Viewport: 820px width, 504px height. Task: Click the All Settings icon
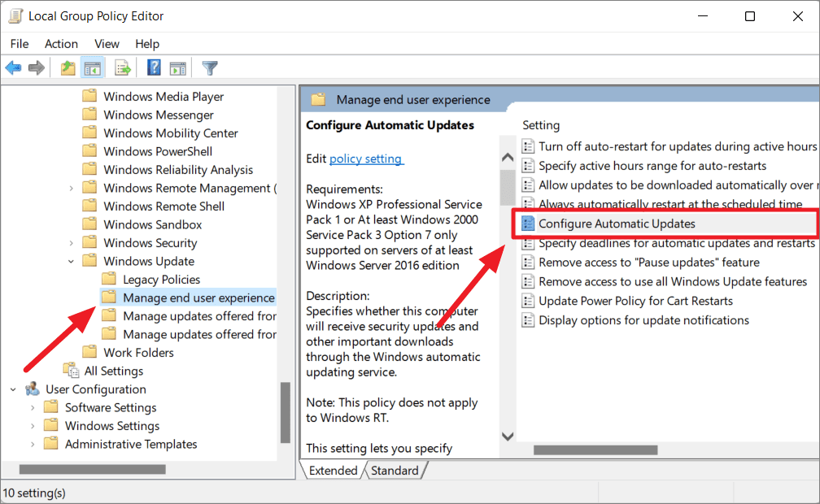coord(71,370)
